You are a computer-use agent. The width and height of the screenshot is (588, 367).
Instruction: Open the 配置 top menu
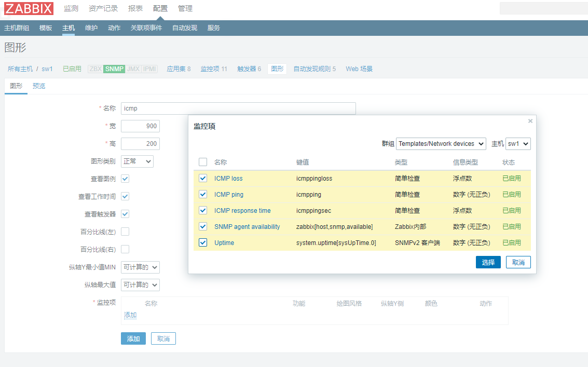coord(160,8)
